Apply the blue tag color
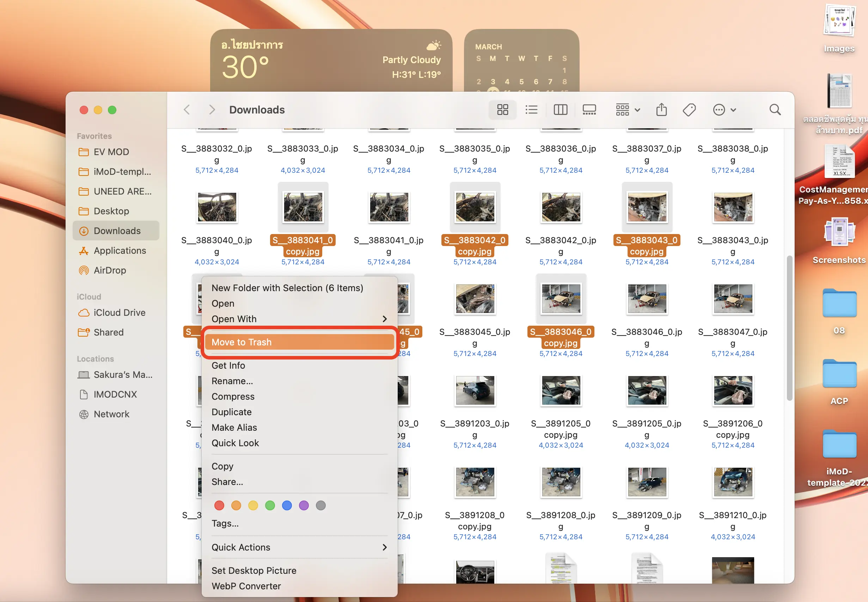This screenshot has width=868, height=602. point(287,505)
